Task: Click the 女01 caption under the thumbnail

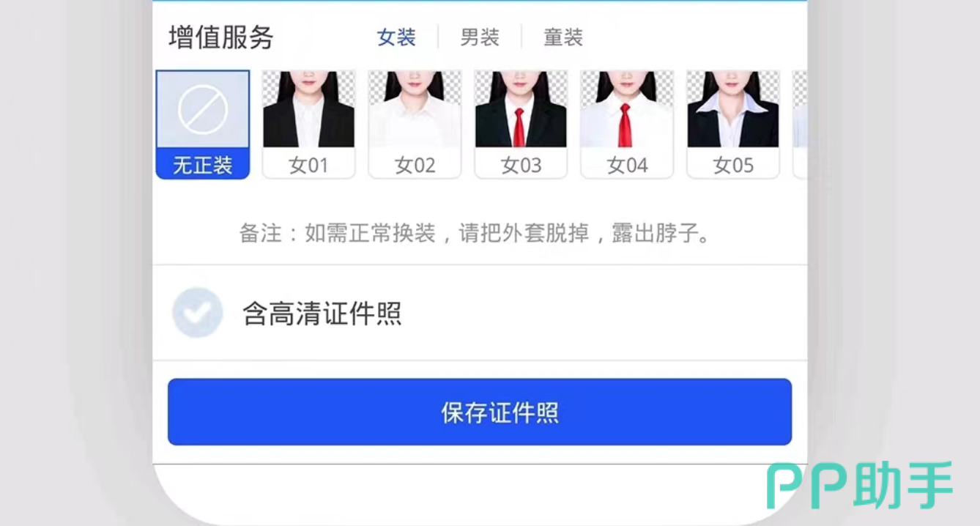Action: coord(308,165)
